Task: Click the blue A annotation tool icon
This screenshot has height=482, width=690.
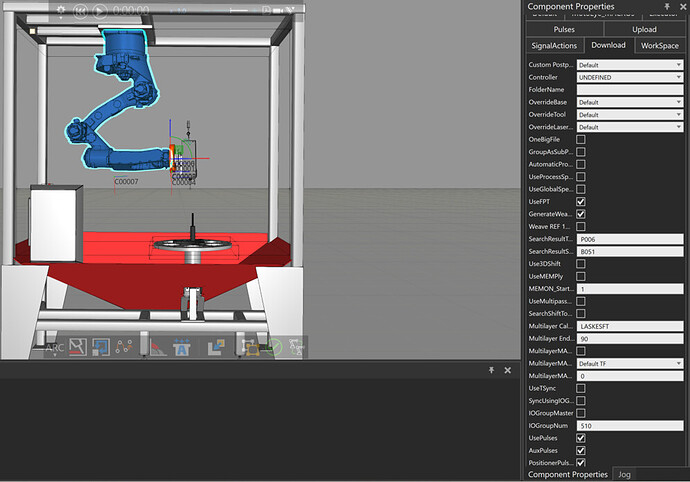Action: pos(181,347)
